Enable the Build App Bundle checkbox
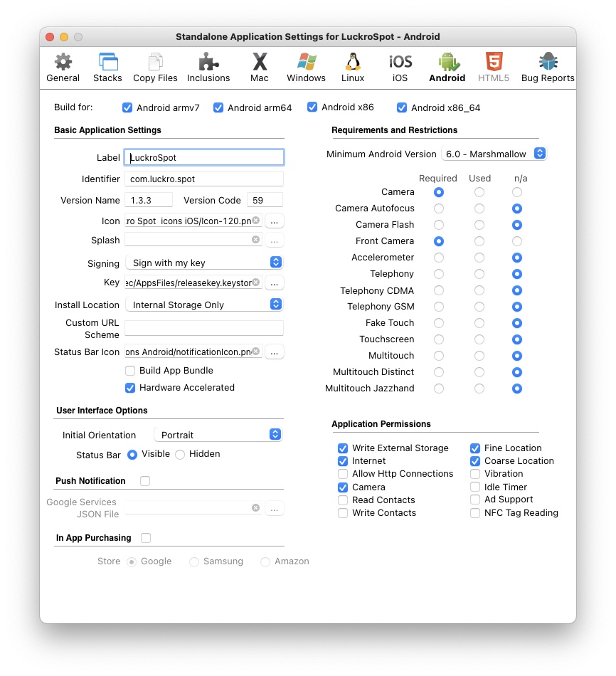Screen dimensions: 616x676 point(130,371)
